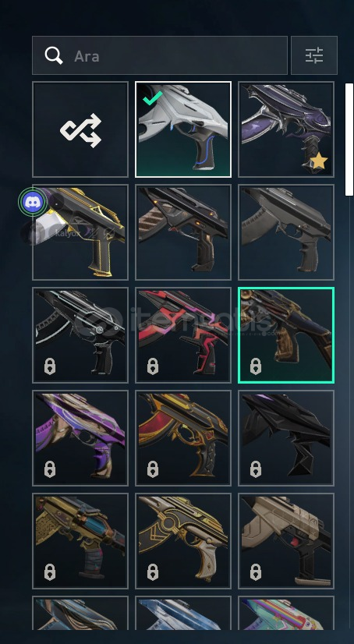Select the random shuffle skin tile

80,129
